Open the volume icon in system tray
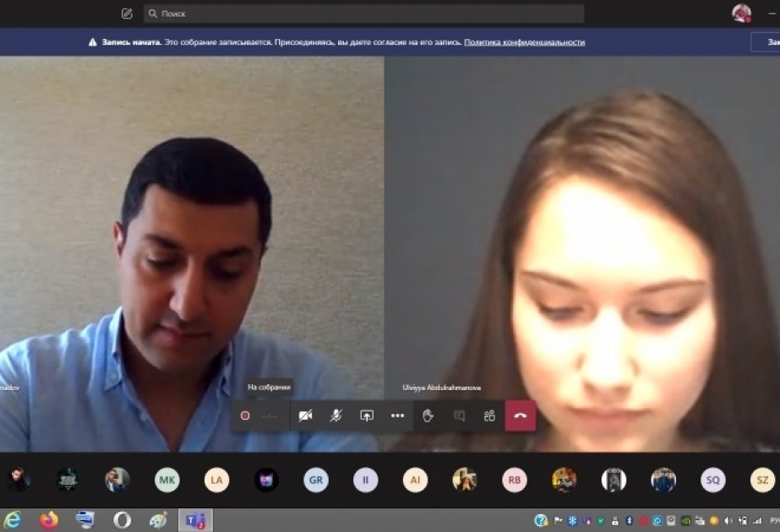 pyautogui.click(x=728, y=521)
